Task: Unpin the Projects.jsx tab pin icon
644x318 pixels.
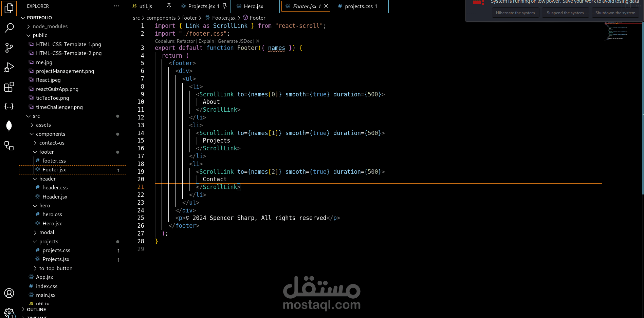Action: coord(224,6)
